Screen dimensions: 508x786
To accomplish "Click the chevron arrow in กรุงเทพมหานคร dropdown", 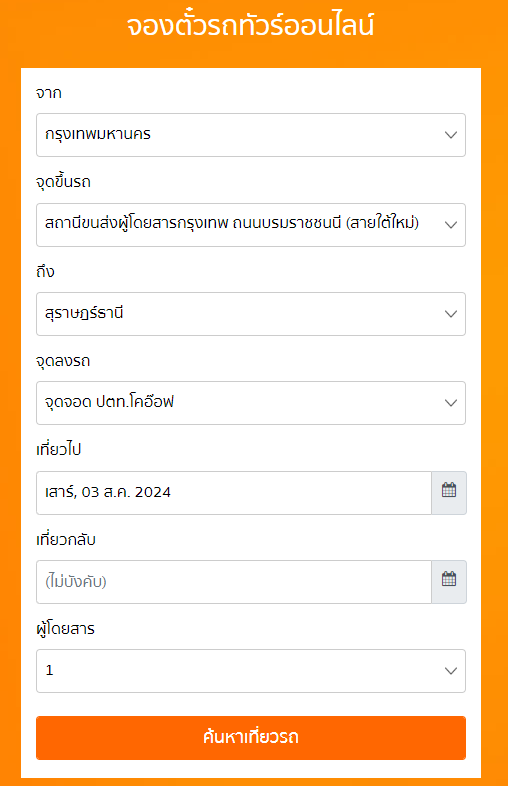I will pyautogui.click(x=451, y=135).
